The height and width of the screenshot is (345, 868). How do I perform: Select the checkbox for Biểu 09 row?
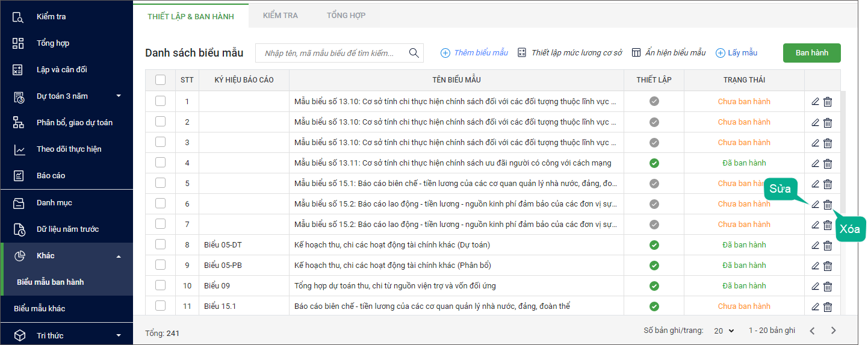pyautogui.click(x=160, y=285)
